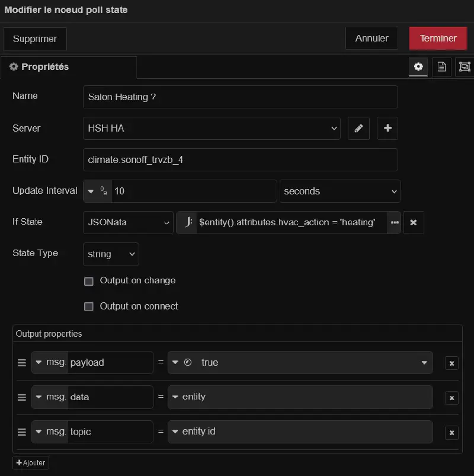Open the JSONata expression editor ellipsis button
The image size is (474, 476).
click(395, 222)
